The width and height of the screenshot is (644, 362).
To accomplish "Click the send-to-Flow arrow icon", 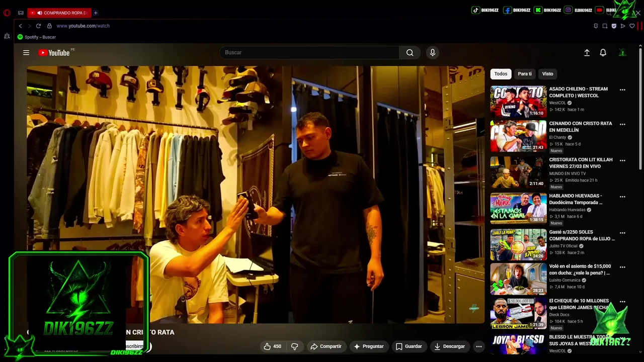I will point(623,26).
